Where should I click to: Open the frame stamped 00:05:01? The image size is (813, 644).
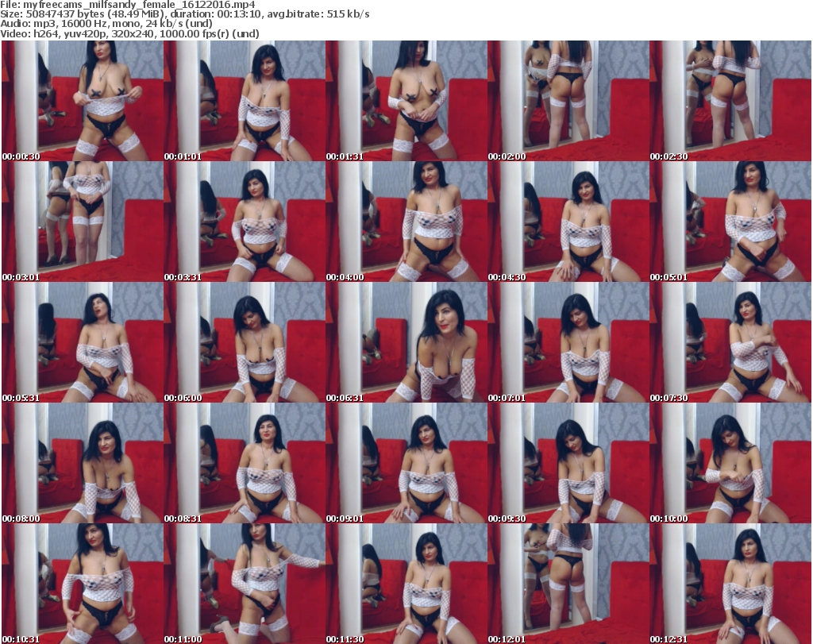pos(730,222)
